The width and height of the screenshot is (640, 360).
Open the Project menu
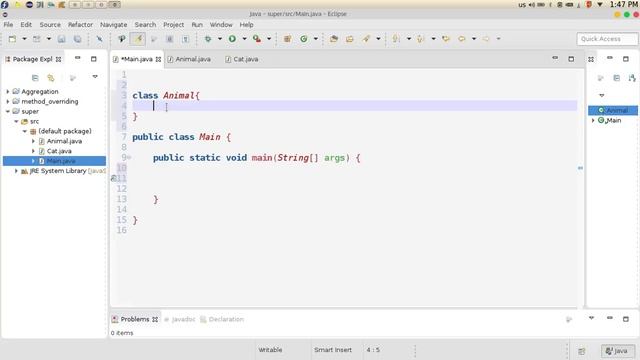pyautogui.click(x=173, y=24)
